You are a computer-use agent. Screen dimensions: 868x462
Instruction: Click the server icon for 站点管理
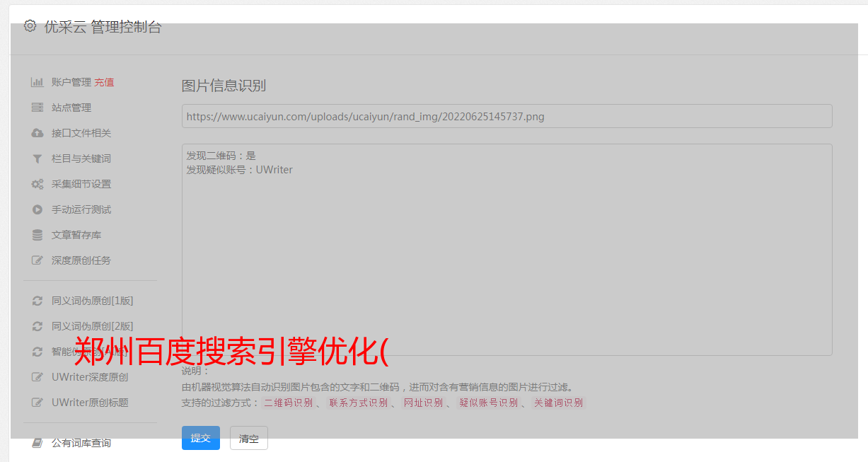point(37,108)
